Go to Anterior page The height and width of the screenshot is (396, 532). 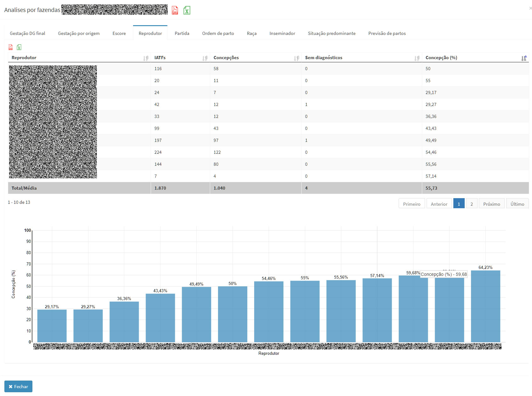pos(439,204)
